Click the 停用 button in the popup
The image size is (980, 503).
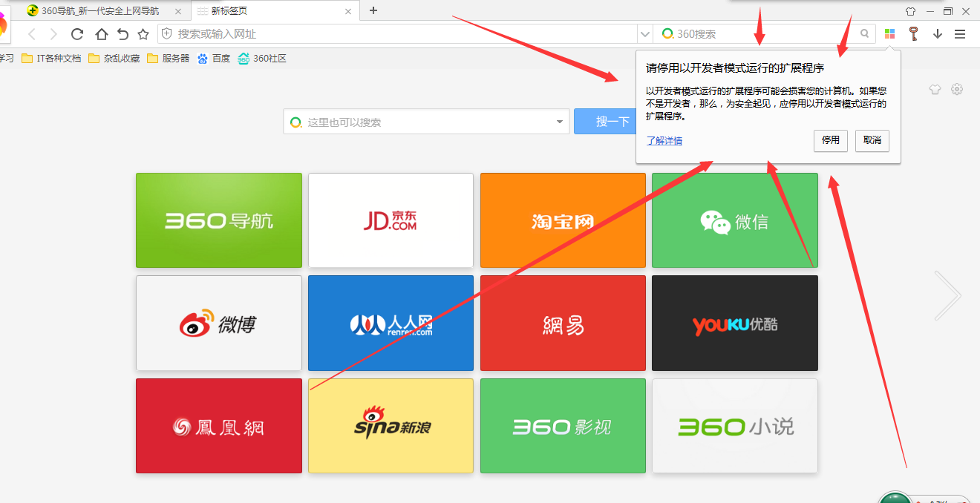tap(830, 139)
